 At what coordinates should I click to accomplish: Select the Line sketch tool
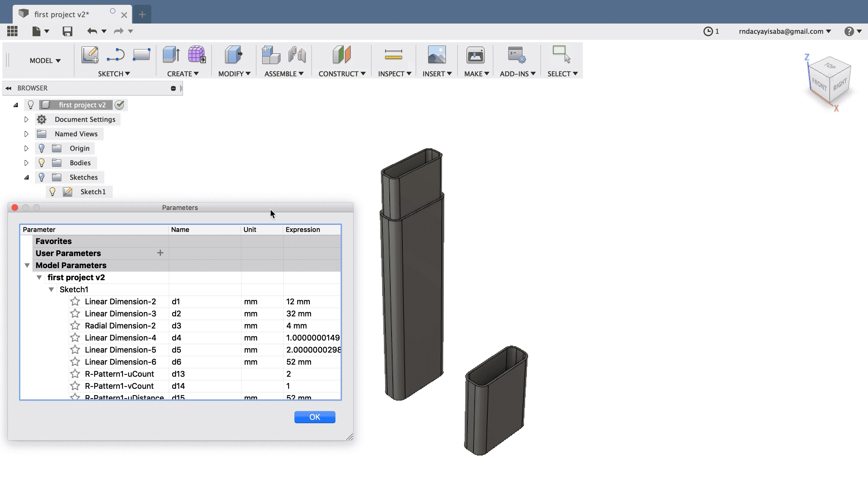click(x=115, y=55)
